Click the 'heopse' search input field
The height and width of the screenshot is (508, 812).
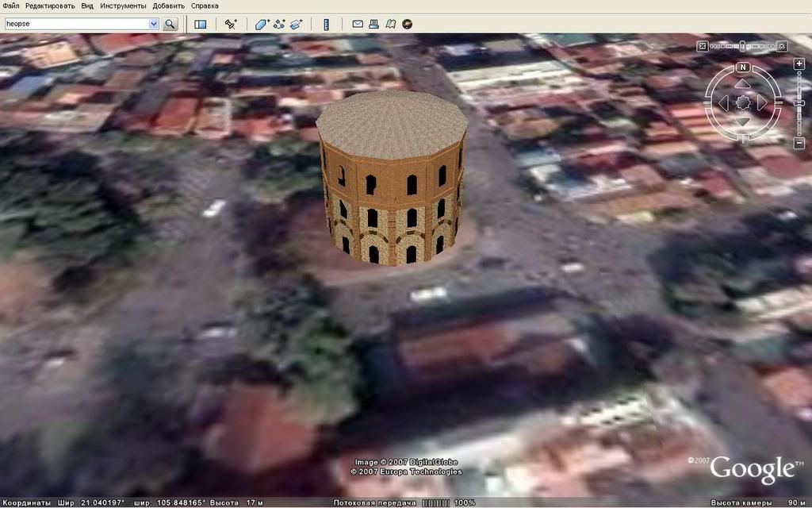[75, 24]
